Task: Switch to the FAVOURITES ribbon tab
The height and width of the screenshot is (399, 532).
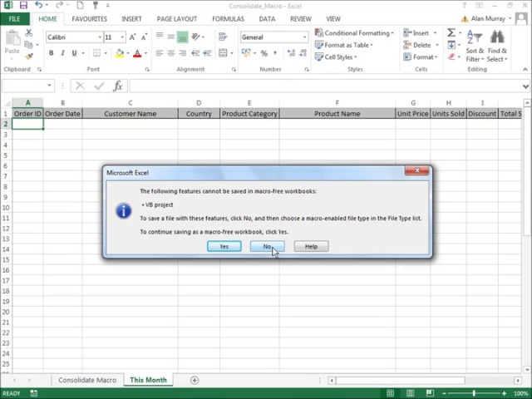Action: tap(89, 19)
